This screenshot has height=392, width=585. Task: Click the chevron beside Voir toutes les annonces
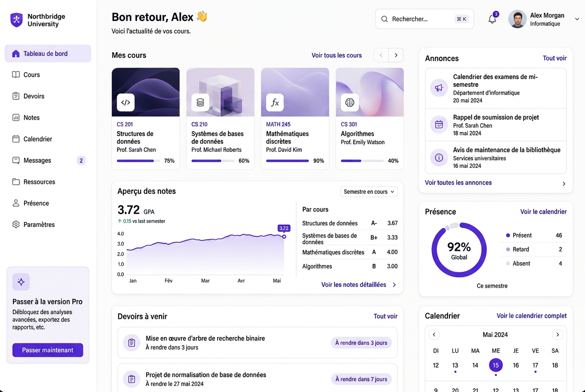(x=564, y=184)
